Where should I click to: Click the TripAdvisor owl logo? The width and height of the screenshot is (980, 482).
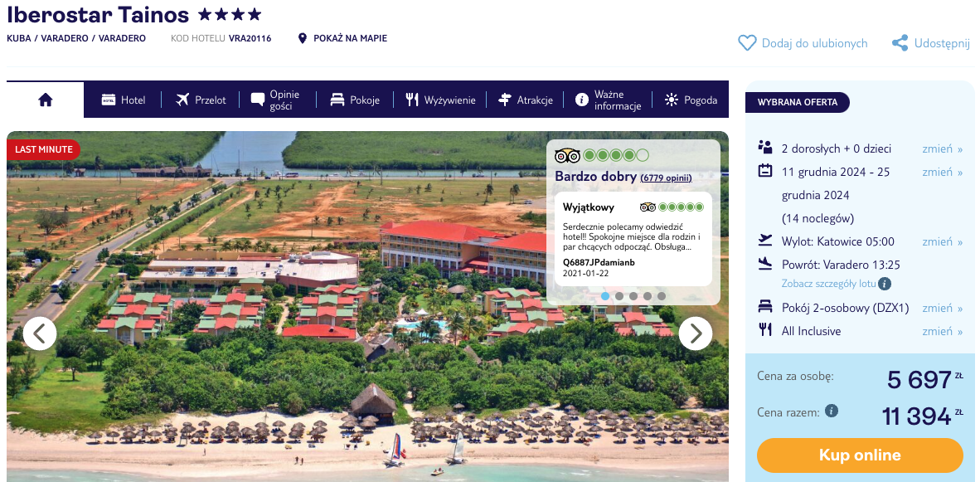coord(567,155)
